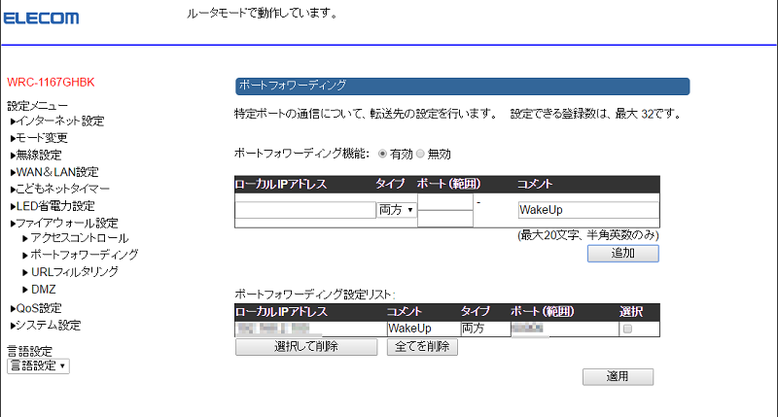Expand QoS設定 menu

click(x=36, y=308)
